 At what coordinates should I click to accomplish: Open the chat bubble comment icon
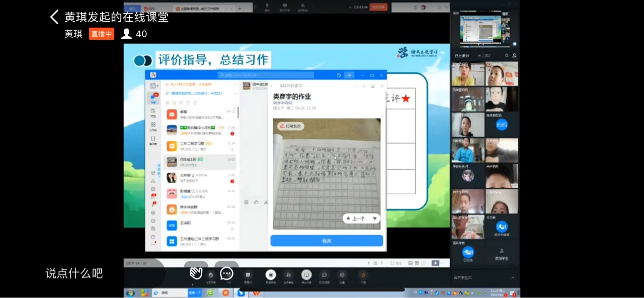[227, 273]
